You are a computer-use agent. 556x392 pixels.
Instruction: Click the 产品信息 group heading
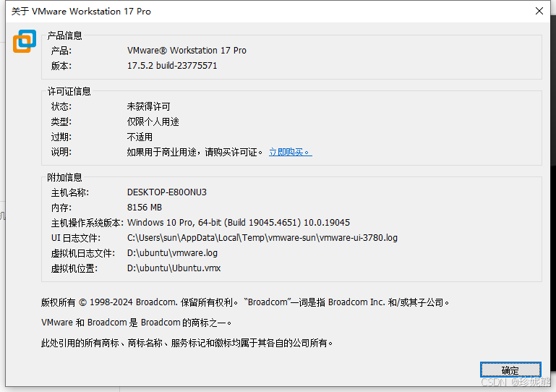pyautogui.click(x=64, y=35)
